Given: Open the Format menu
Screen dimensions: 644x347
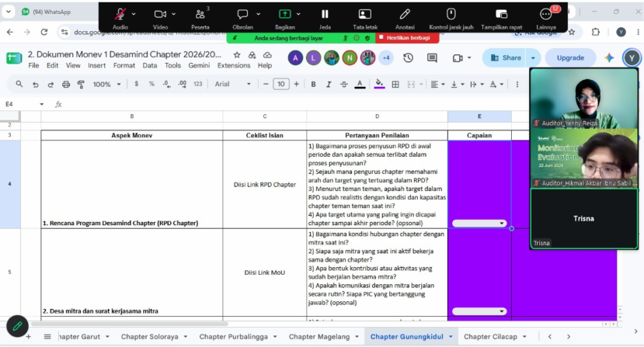Looking at the screenshot, I should pos(124,65).
